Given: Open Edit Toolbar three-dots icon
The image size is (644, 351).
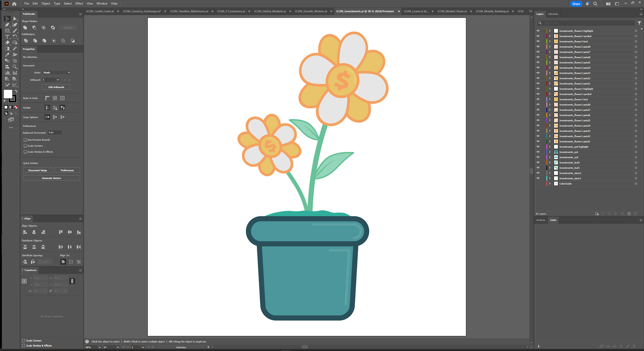Looking at the screenshot, I should tap(11, 128).
